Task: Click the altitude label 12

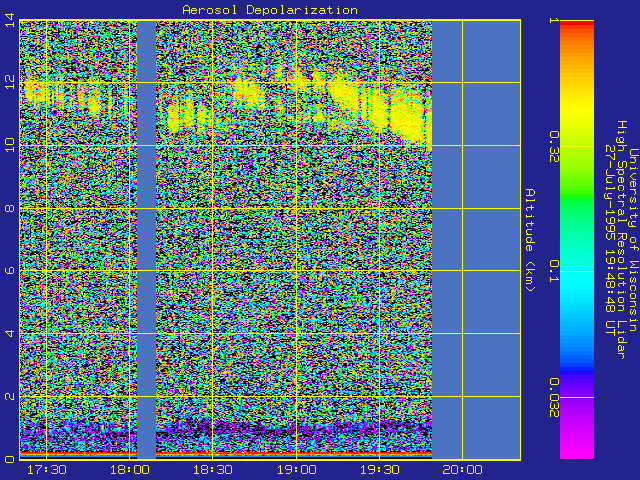Action: click(x=10, y=82)
